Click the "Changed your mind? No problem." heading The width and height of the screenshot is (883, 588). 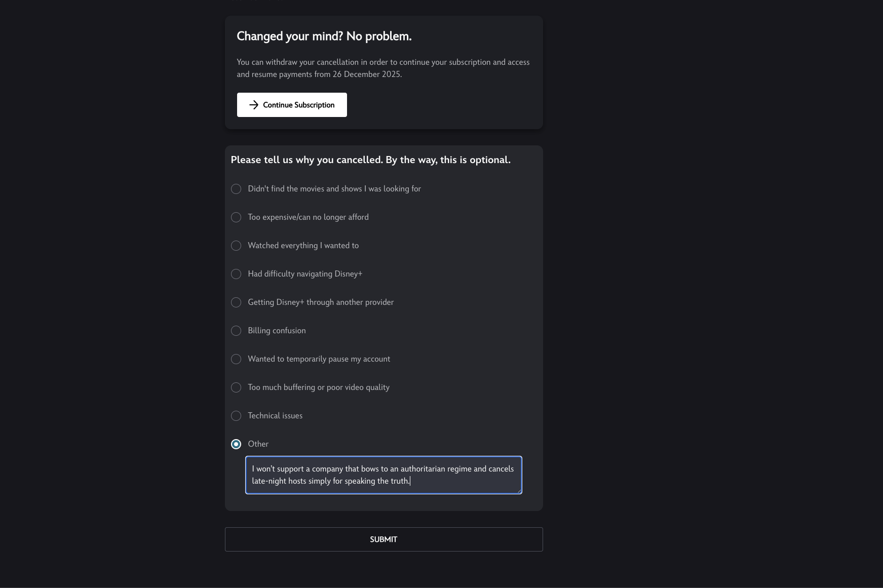324,36
